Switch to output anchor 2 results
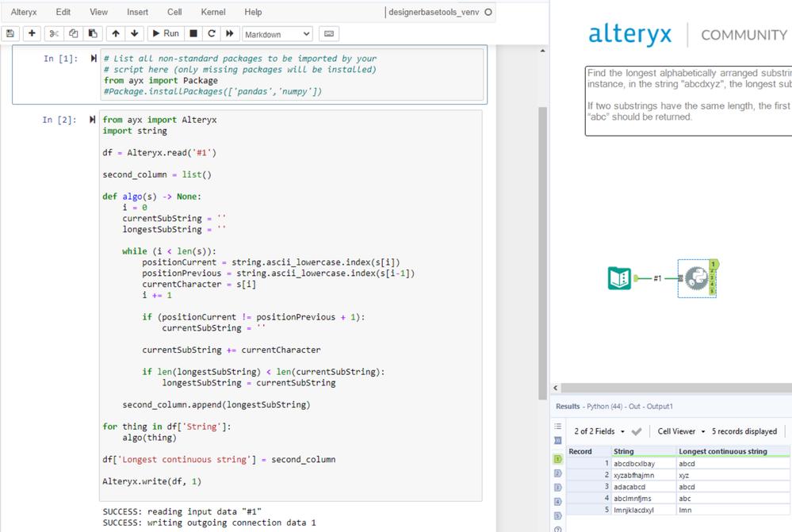792x532 pixels. (x=558, y=473)
